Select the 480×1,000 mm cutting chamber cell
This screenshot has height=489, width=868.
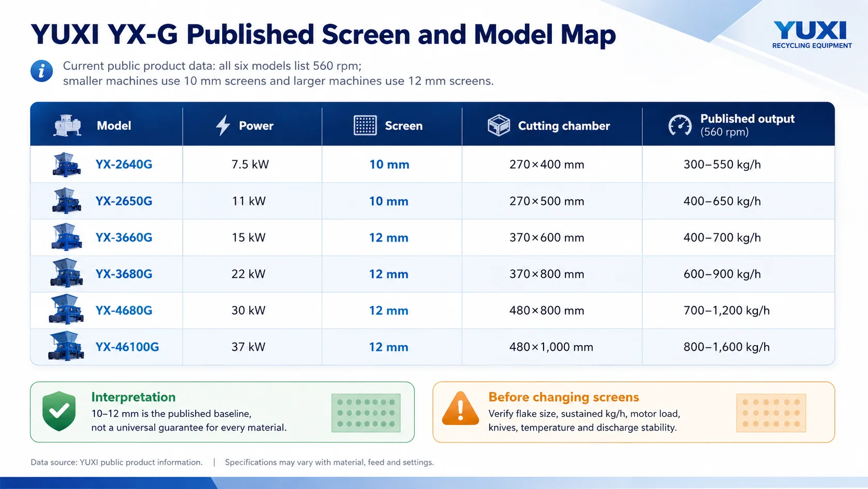pyautogui.click(x=551, y=347)
